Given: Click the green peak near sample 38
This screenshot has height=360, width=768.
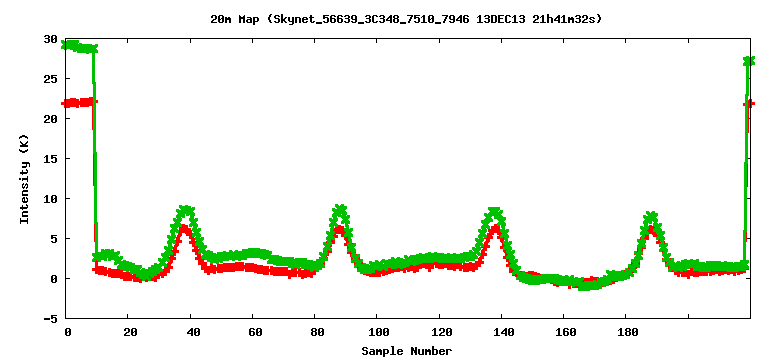Looking at the screenshot, I should tap(186, 212).
